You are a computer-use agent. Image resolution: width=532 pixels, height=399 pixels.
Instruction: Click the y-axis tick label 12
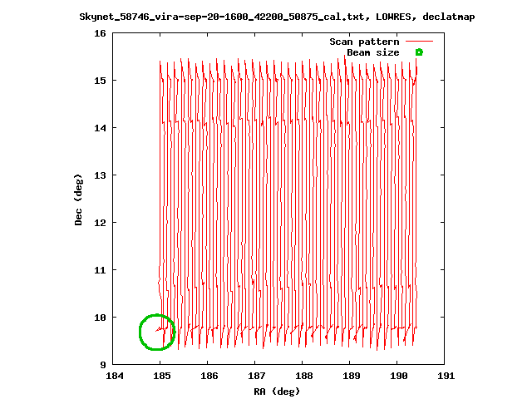[100, 223]
